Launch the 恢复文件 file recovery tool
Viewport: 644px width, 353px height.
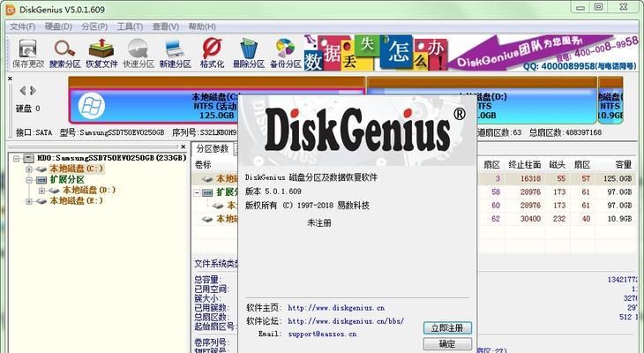coord(101,54)
